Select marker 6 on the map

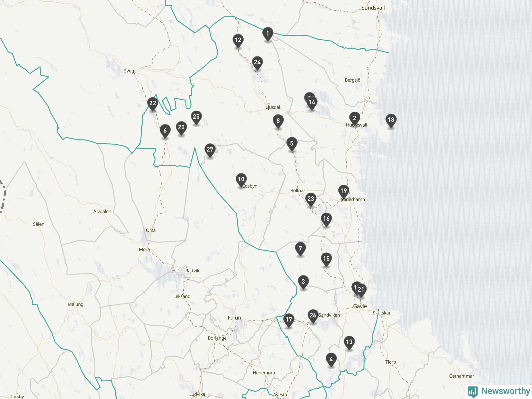click(x=165, y=131)
